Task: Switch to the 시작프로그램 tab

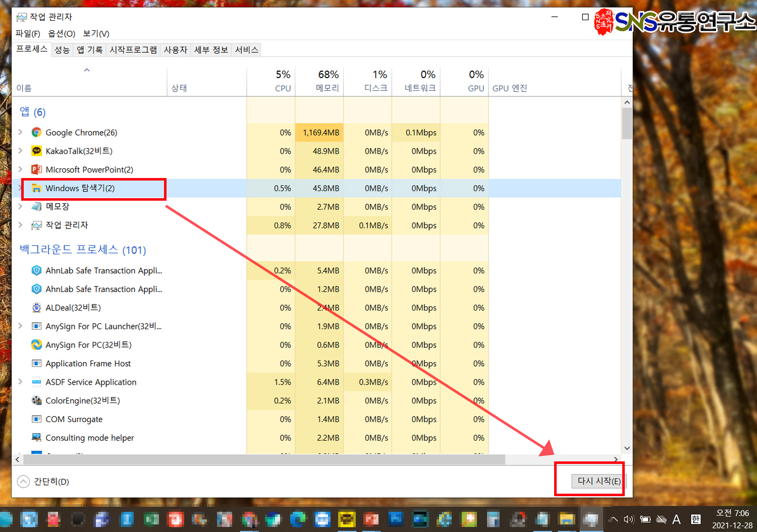Action: (x=133, y=50)
